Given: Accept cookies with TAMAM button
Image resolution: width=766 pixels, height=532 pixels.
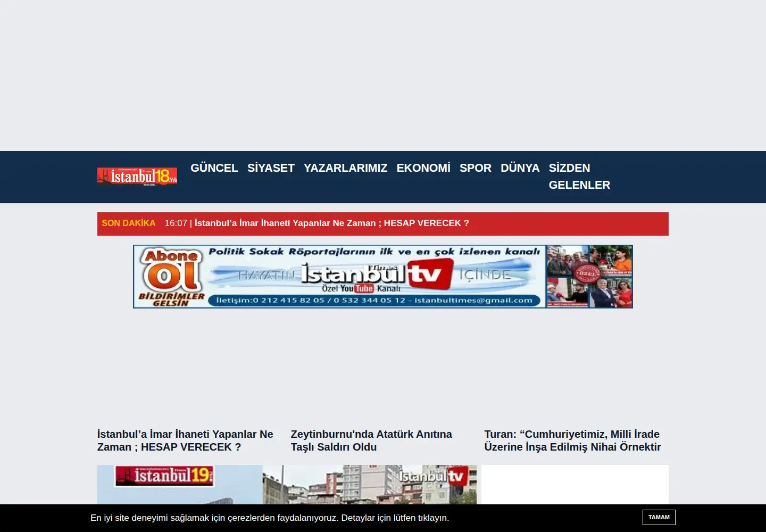Looking at the screenshot, I should [x=659, y=518].
